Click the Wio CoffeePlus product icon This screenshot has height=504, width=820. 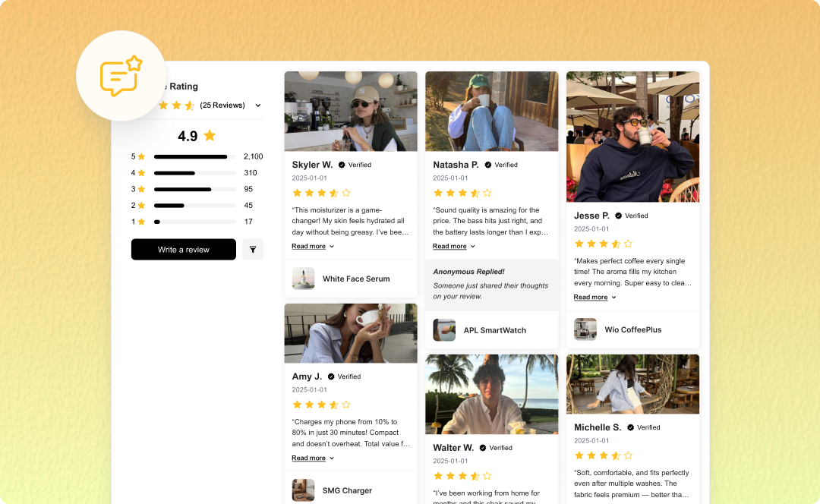pyautogui.click(x=585, y=329)
